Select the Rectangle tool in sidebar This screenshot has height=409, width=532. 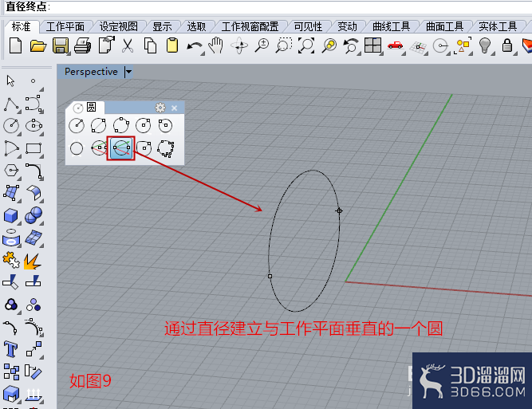point(33,148)
